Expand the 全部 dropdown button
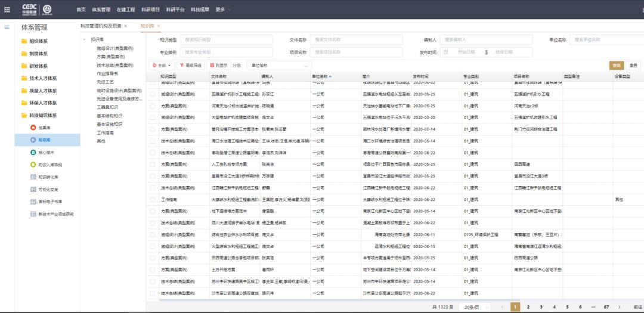The height and width of the screenshot is (313, 644). click(x=162, y=65)
